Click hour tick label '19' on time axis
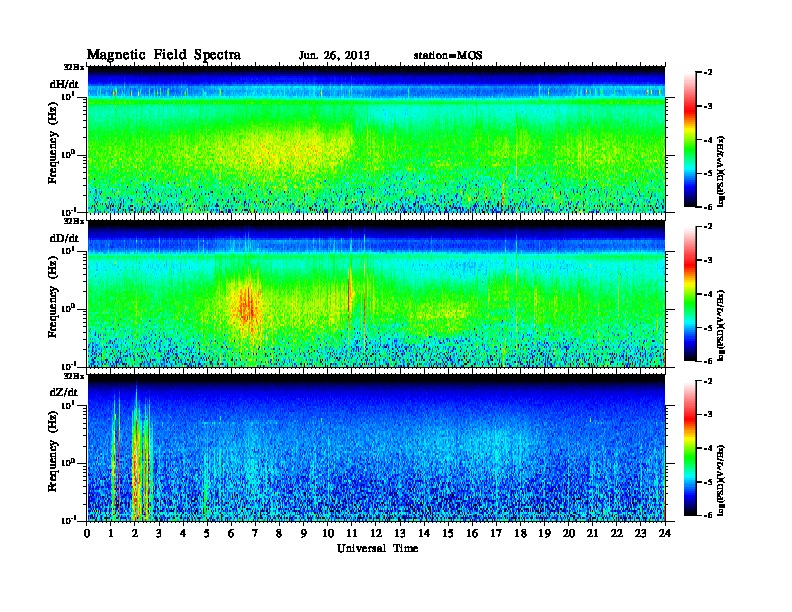 [544, 534]
